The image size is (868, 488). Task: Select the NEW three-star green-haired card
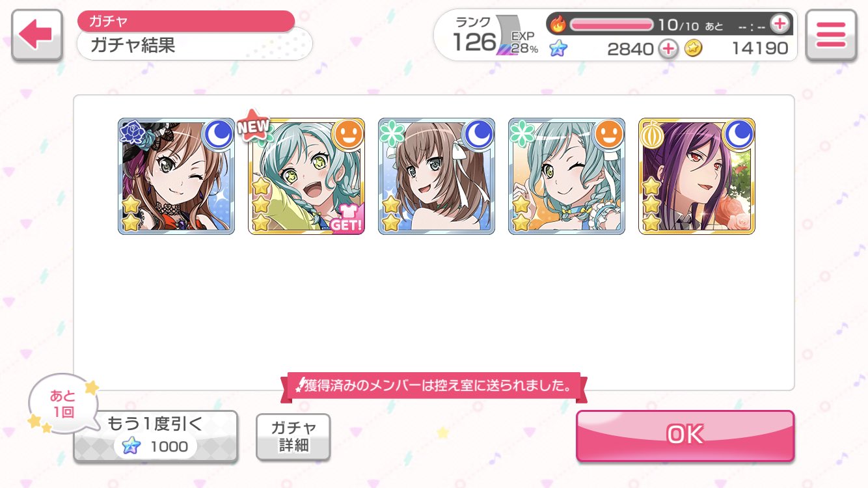[306, 176]
